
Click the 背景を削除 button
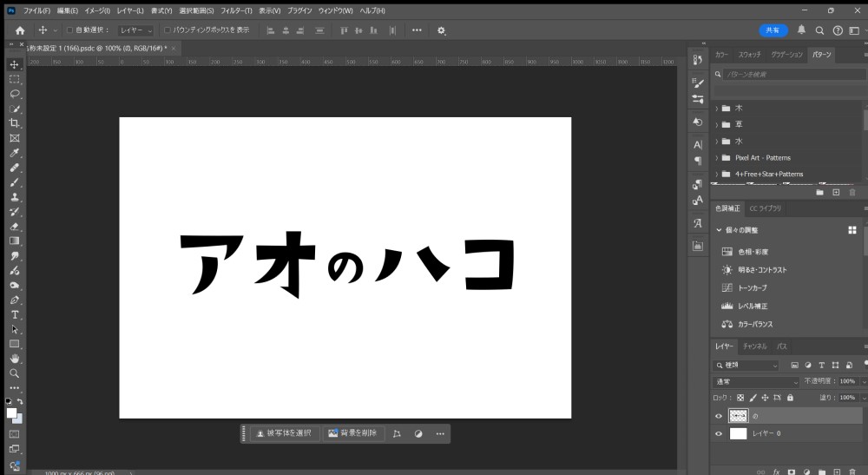352,433
